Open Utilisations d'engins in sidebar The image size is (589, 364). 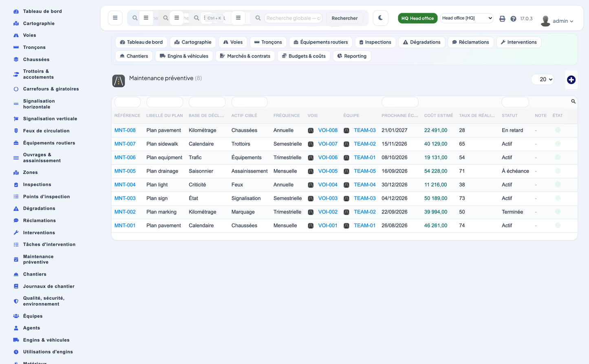tap(48, 352)
